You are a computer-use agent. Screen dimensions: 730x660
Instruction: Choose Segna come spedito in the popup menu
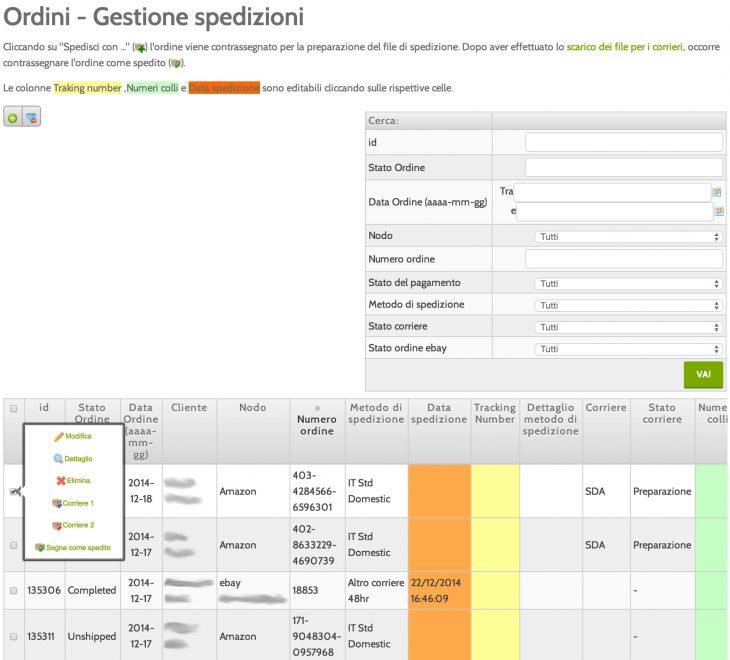pyautogui.click(x=73, y=547)
